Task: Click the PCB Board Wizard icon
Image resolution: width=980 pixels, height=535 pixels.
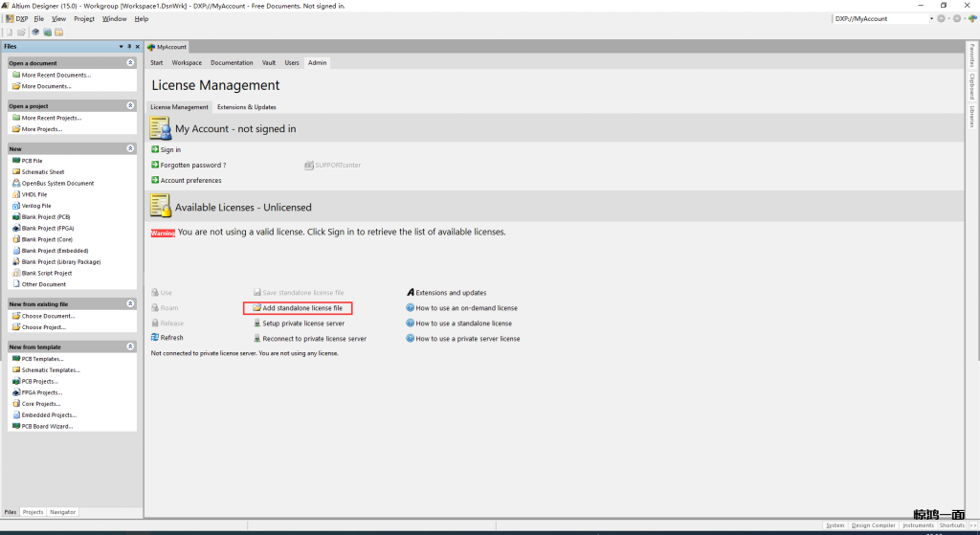Action: click(15, 426)
